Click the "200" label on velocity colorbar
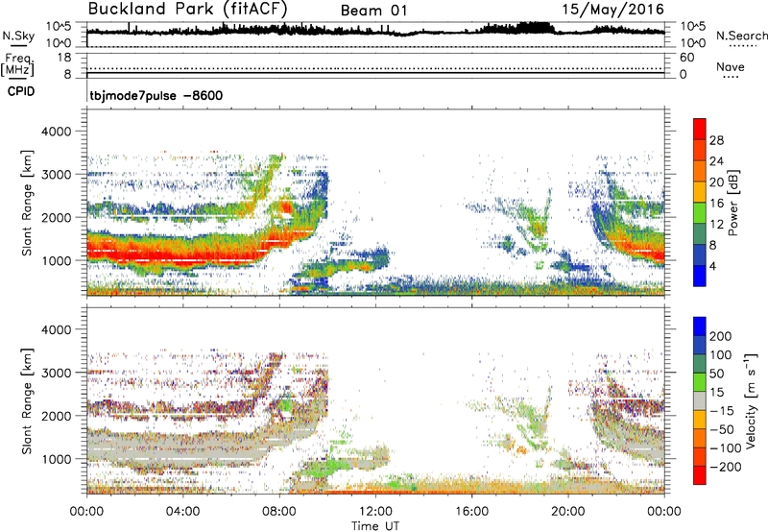The height and width of the screenshot is (532, 768). (x=721, y=336)
